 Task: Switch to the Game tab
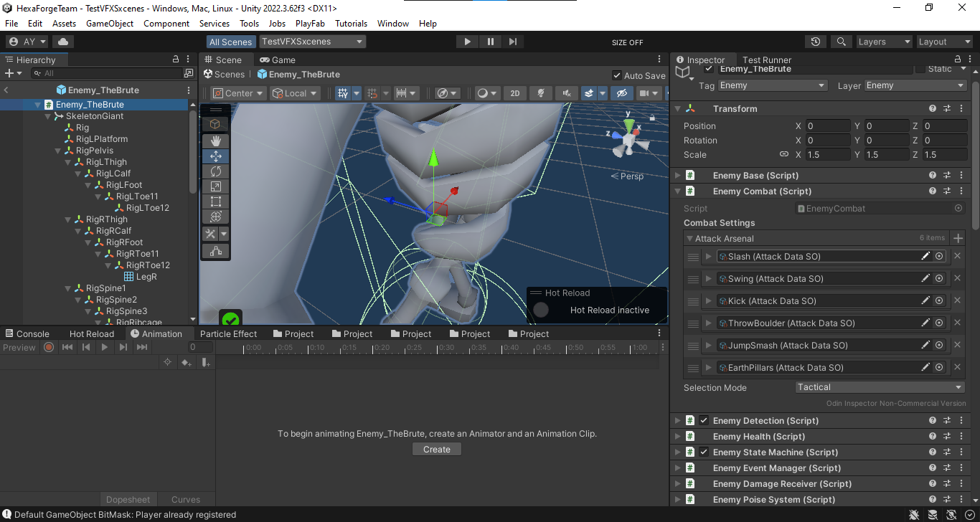tap(278, 60)
